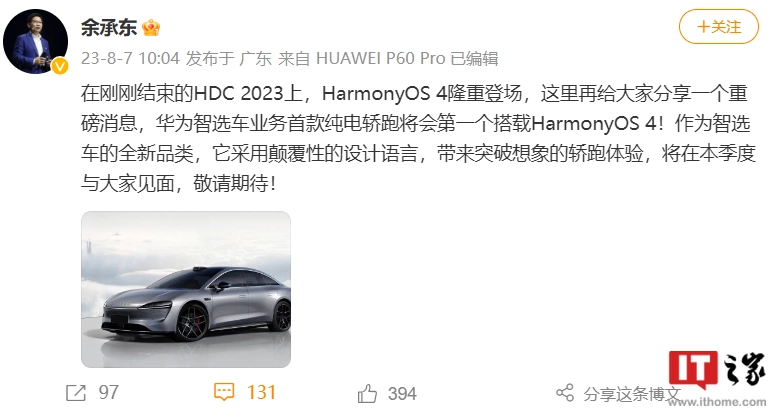Click the 已编辑 edited label
The height and width of the screenshot is (418, 778).
click(474, 58)
